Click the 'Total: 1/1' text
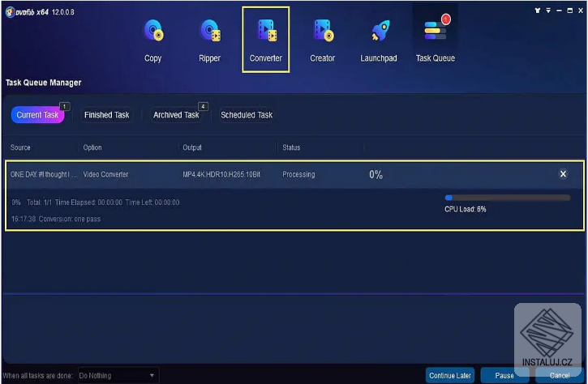This screenshot has width=588, height=384. (39, 203)
